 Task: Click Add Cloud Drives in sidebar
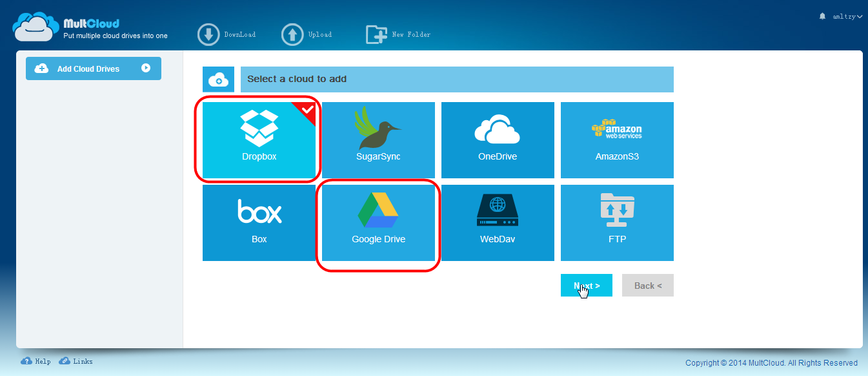(94, 68)
